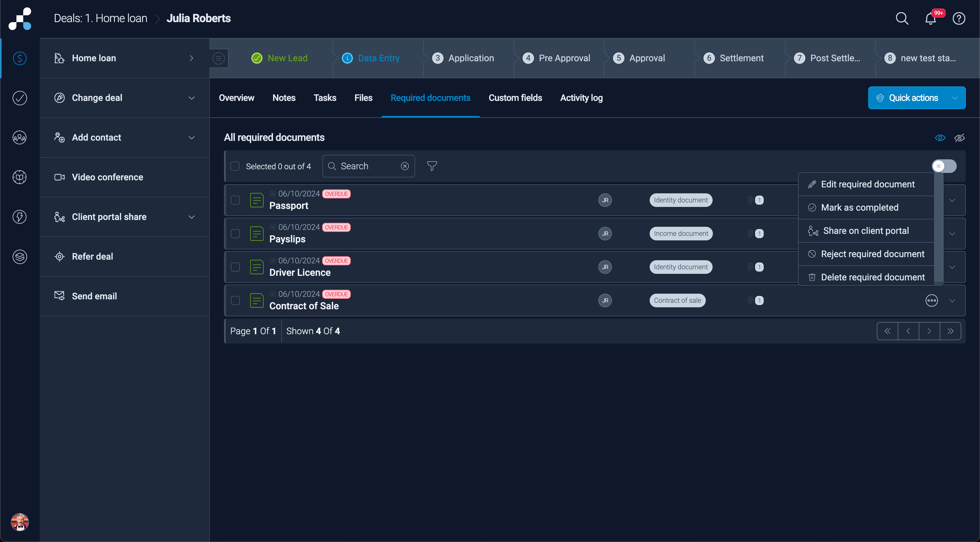Open the global search icon
This screenshot has height=542, width=980.
coord(902,18)
